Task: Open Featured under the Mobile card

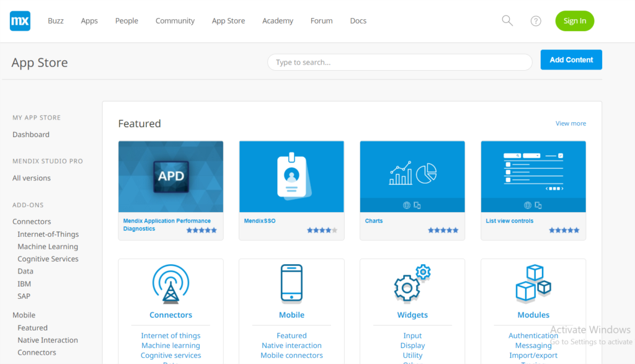Action: tap(291, 335)
